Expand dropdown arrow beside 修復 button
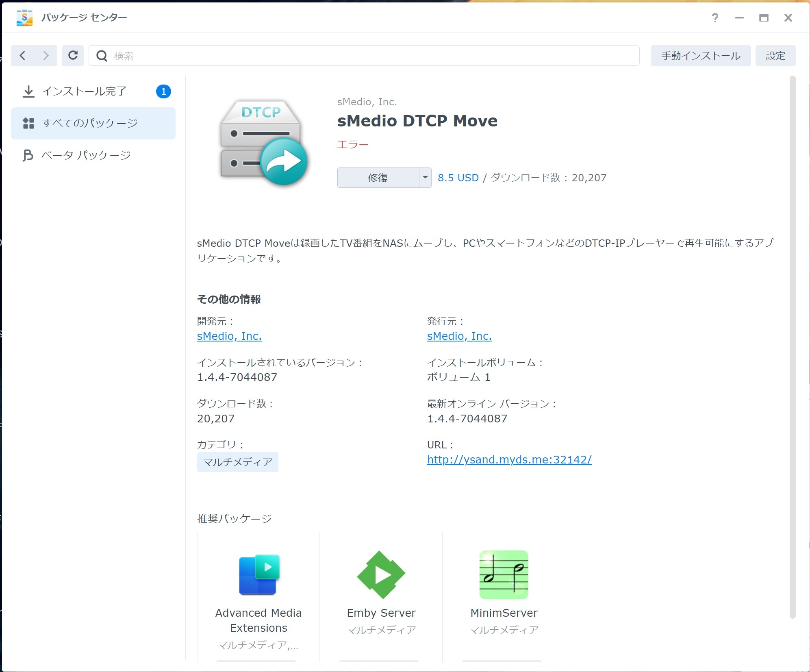Screen dimensions: 810x672 pos(425,178)
